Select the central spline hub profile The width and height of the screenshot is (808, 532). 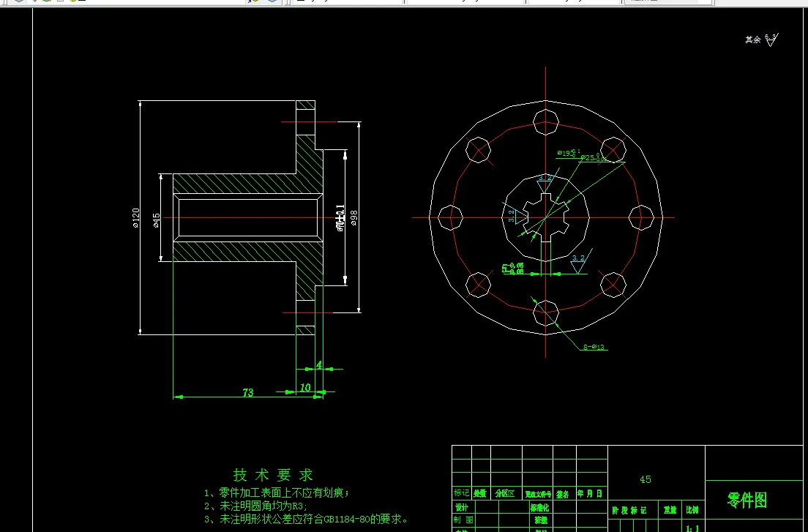click(546, 217)
